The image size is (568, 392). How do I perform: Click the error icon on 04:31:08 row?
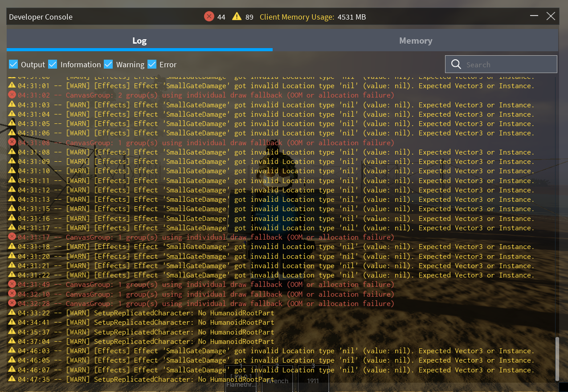(12, 142)
